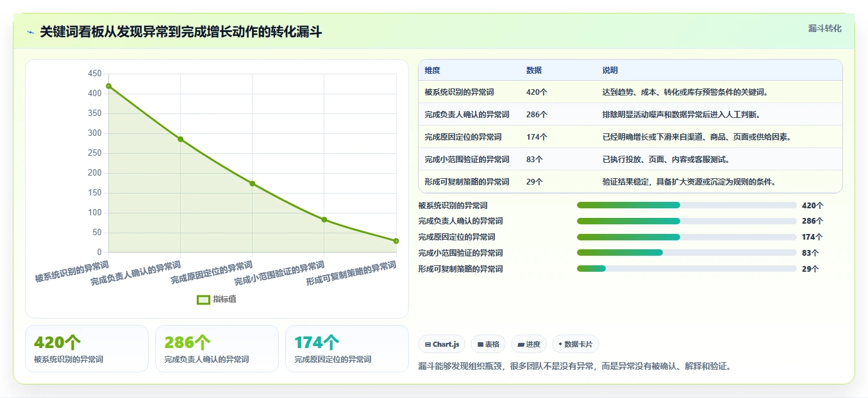
Task: Open the 420个 被系统识别的异常词 stat card
Action: click(87, 349)
